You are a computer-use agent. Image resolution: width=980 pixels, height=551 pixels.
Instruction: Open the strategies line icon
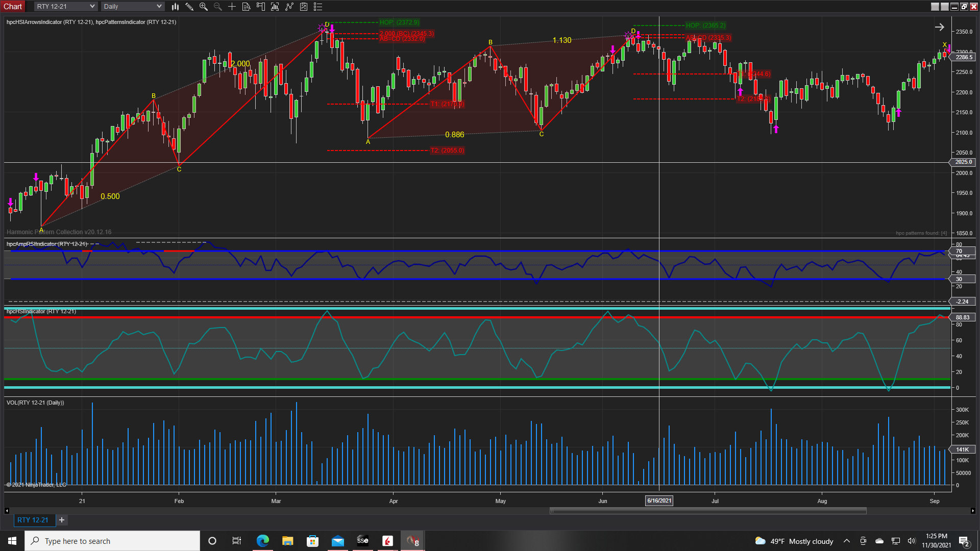pyautogui.click(x=289, y=7)
